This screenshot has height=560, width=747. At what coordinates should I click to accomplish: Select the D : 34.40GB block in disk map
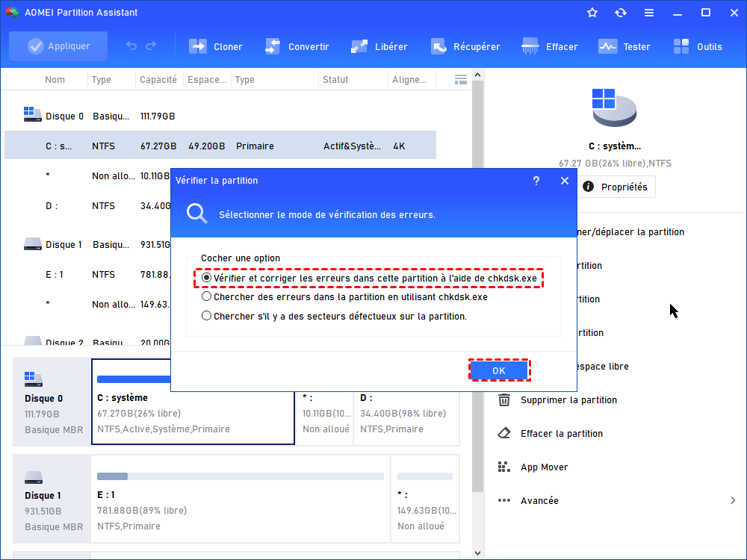[406, 418]
